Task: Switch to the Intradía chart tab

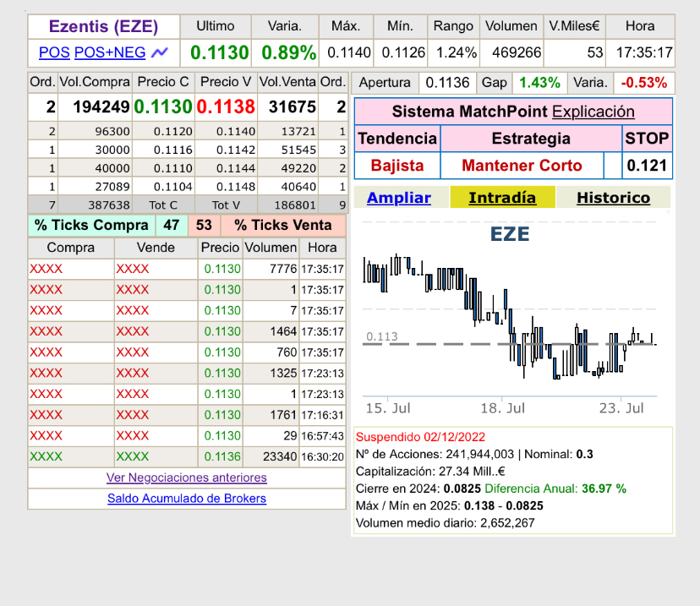Action: 502,197
